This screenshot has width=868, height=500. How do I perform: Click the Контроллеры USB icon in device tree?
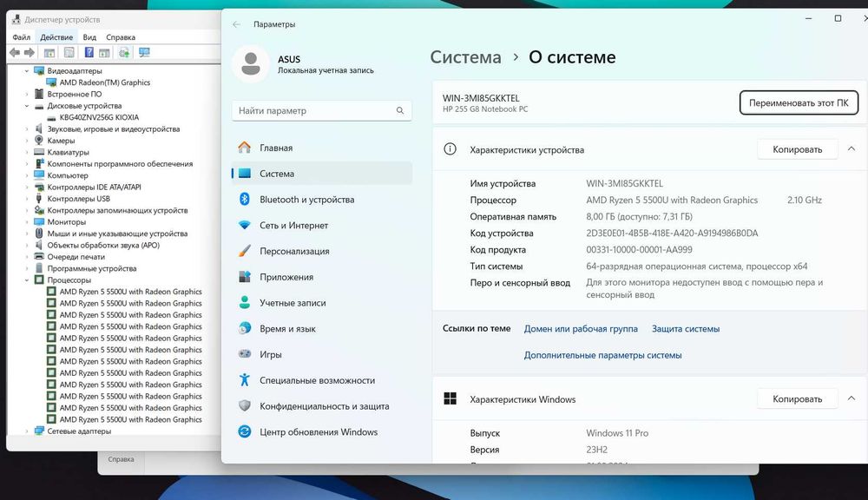point(39,199)
